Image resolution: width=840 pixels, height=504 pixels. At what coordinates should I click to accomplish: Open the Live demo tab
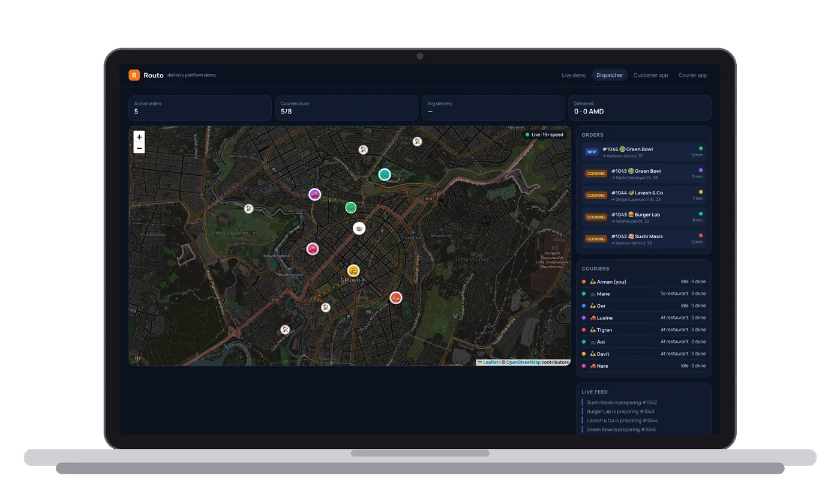point(574,75)
